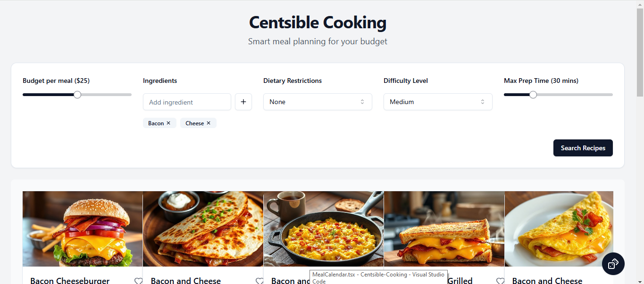Click the dice icon to get random recipe
The image size is (644, 284).
coord(613,264)
